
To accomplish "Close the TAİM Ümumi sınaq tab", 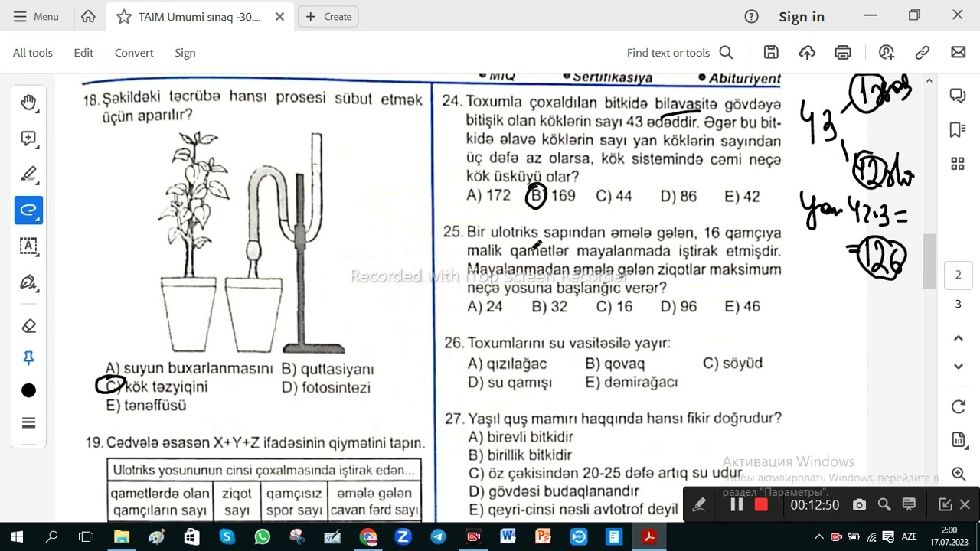I will (279, 16).
